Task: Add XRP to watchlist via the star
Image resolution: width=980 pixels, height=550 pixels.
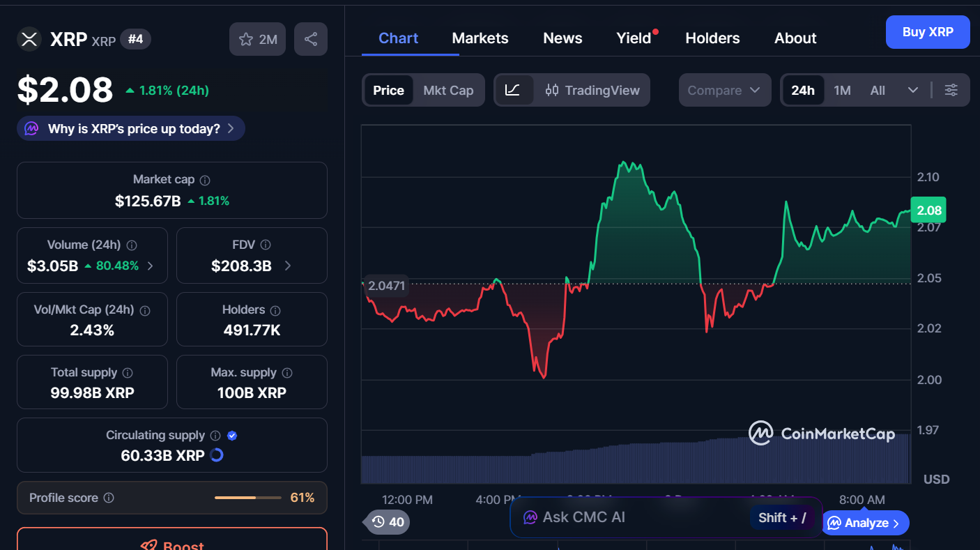Action: pyautogui.click(x=247, y=39)
